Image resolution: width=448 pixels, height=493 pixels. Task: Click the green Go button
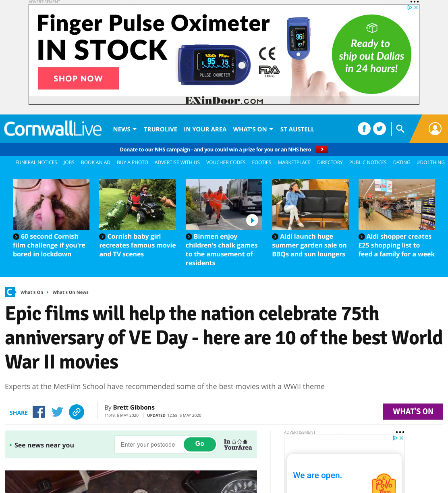pos(200,444)
